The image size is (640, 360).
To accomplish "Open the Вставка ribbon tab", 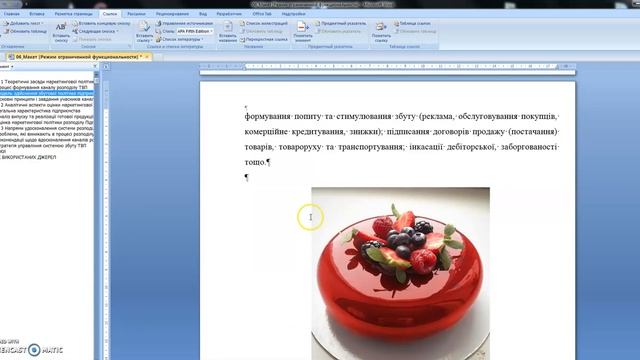I will coord(37,14).
